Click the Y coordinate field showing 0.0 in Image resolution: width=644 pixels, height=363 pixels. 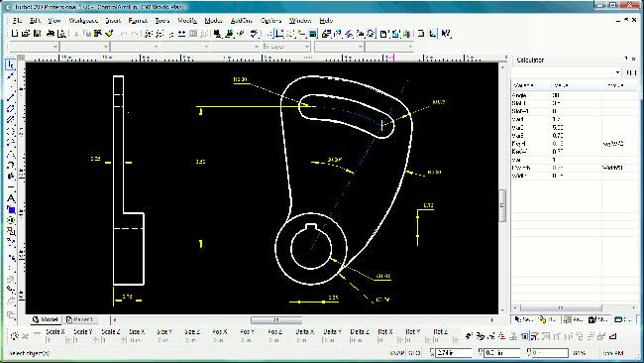[x=502, y=353]
